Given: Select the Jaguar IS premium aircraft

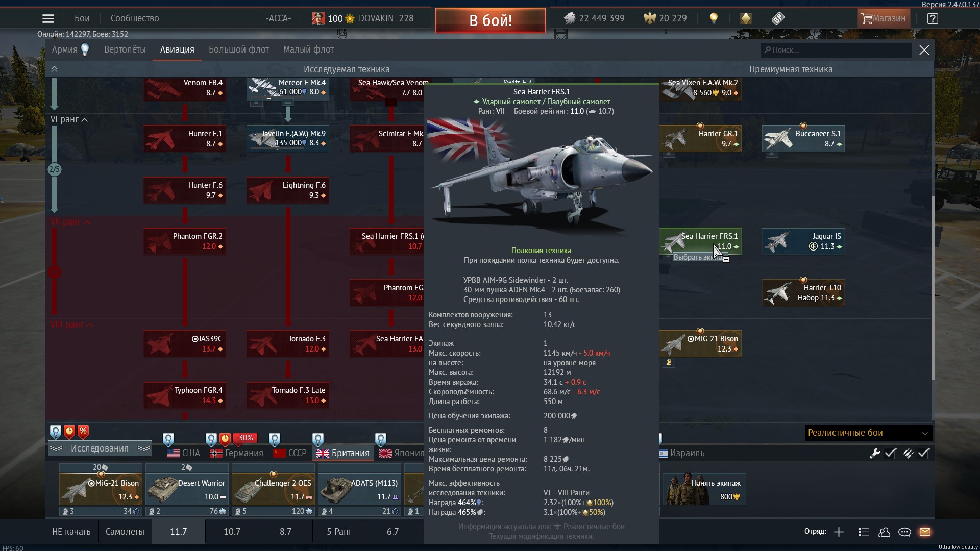Looking at the screenshot, I should point(803,241).
